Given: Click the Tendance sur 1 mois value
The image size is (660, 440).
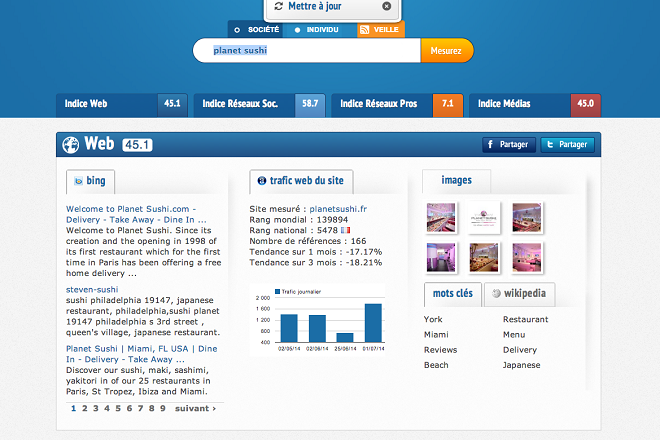Looking at the screenshot, I should tap(364, 252).
